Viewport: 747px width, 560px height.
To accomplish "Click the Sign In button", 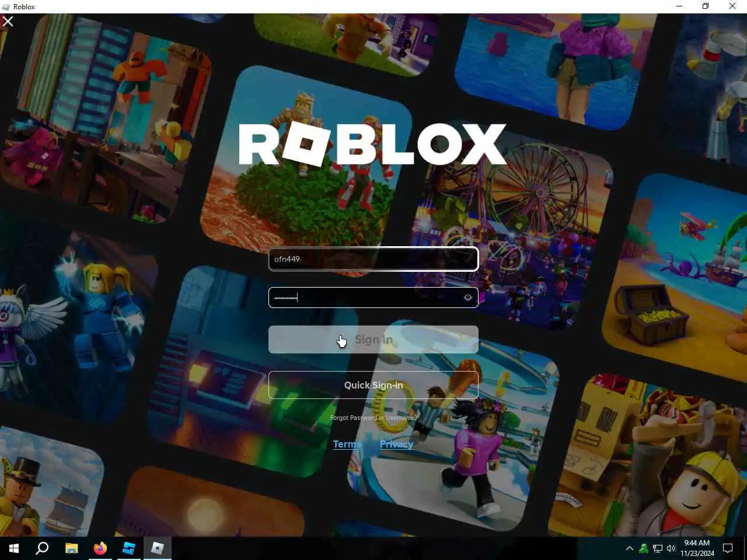I will tap(373, 339).
